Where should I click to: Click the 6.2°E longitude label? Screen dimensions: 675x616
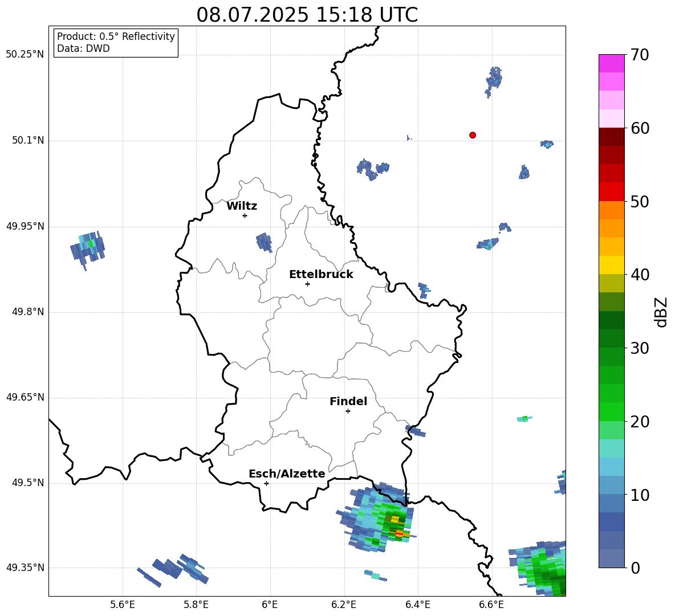click(344, 605)
